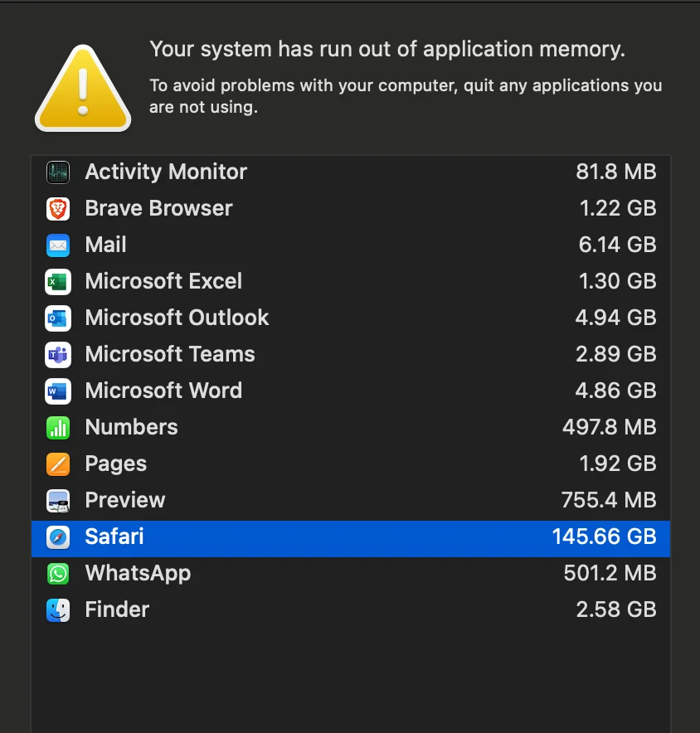
Task: Click the 1.22 GB memory value
Action: click(x=618, y=208)
